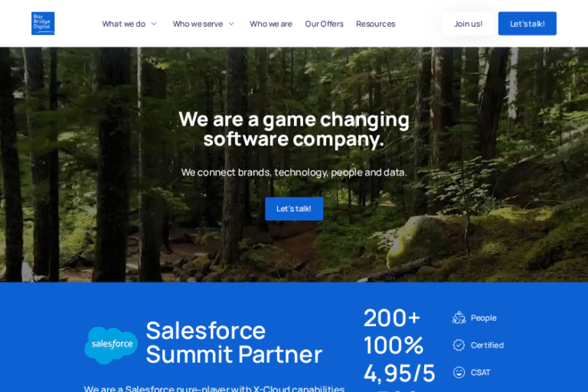The image size is (588, 392).
Task: Click the CSAT smiley face icon
Action: 459,373
